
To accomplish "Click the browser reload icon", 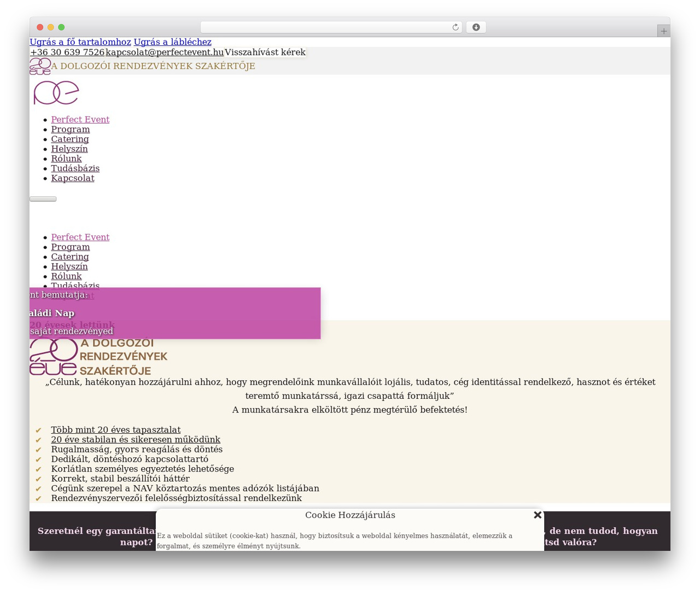I will 455,27.
